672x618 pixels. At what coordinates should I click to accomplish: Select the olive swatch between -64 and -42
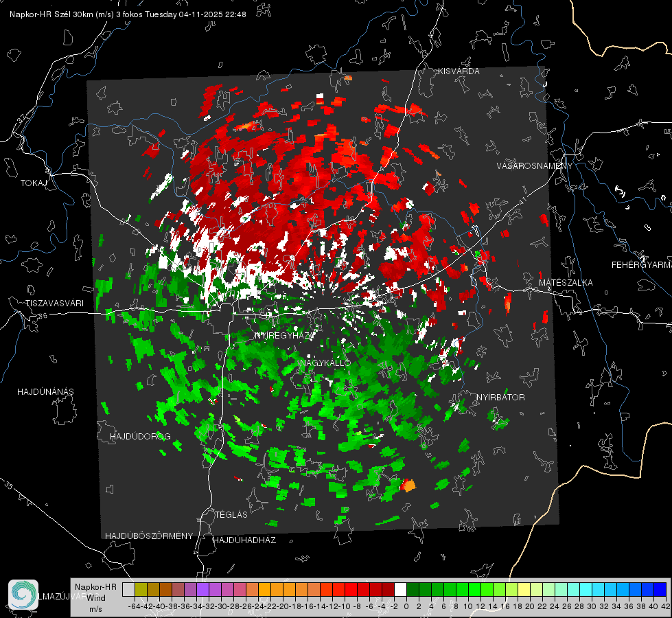click(x=141, y=589)
